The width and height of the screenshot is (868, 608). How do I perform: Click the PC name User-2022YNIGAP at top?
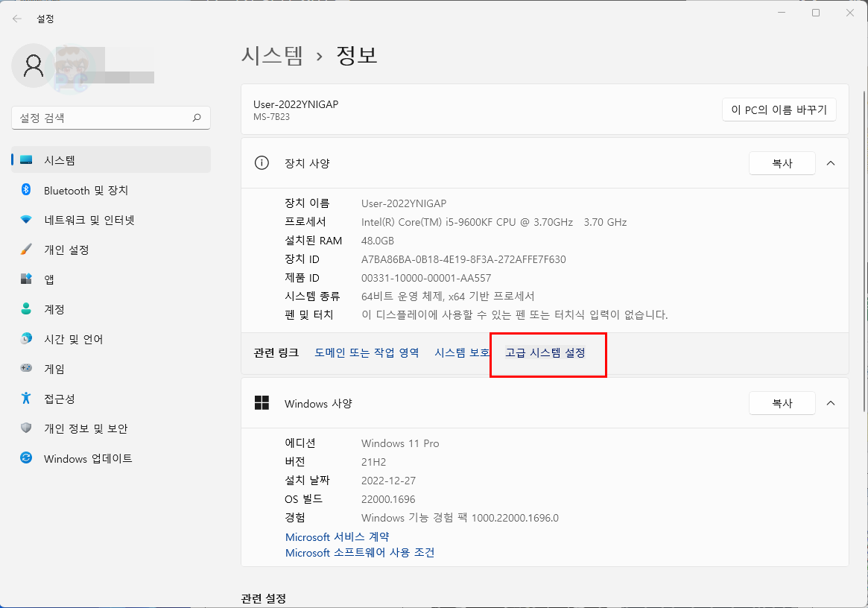pyautogui.click(x=296, y=104)
